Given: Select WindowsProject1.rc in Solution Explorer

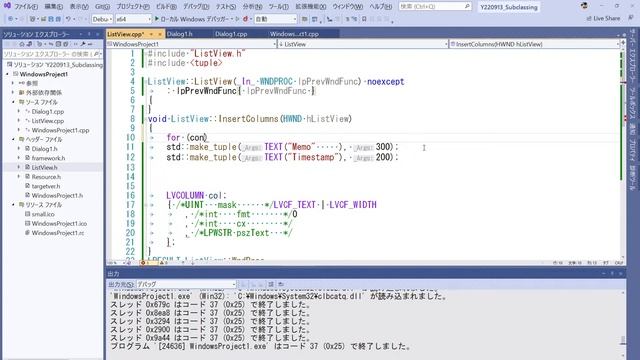Looking at the screenshot, I should [58, 233].
